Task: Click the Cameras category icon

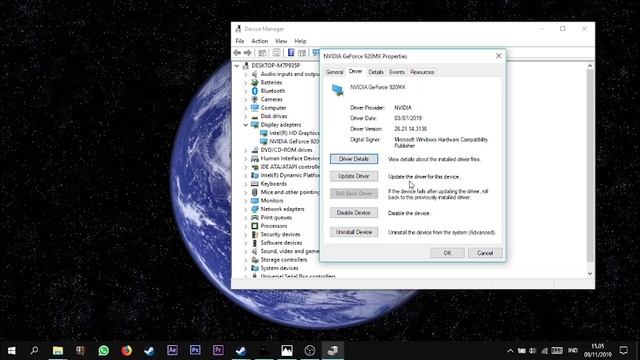Action: point(255,99)
